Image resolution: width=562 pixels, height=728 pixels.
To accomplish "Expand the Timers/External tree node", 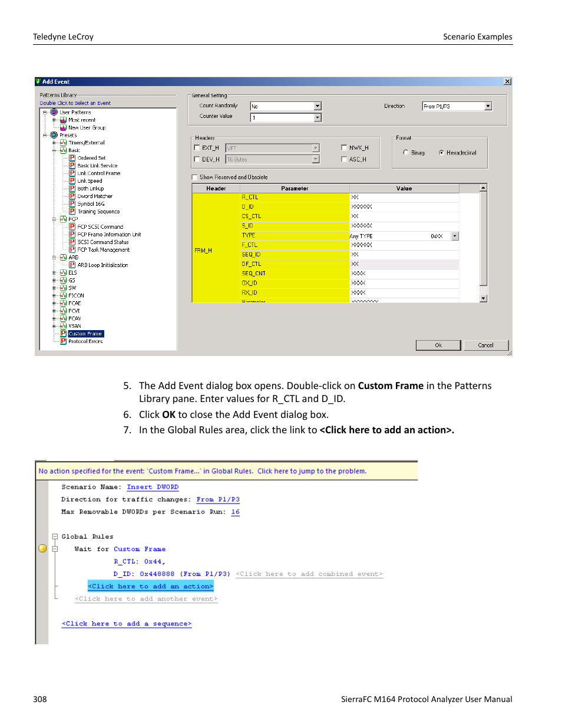I will click(54, 143).
